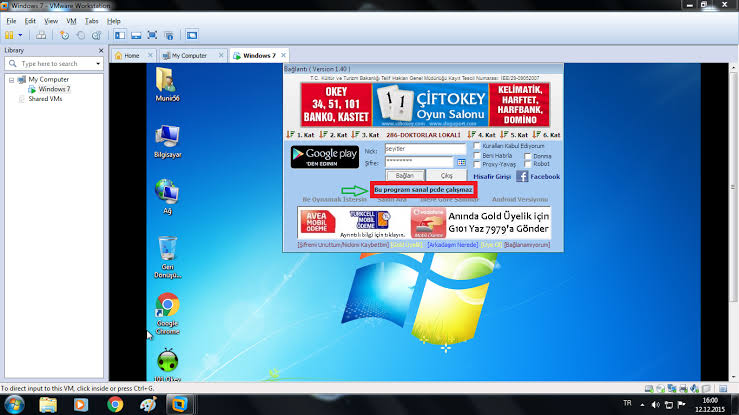This screenshot has height=415, width=739.
Task: Click the Windows Start button
Action: pos(14,405)
